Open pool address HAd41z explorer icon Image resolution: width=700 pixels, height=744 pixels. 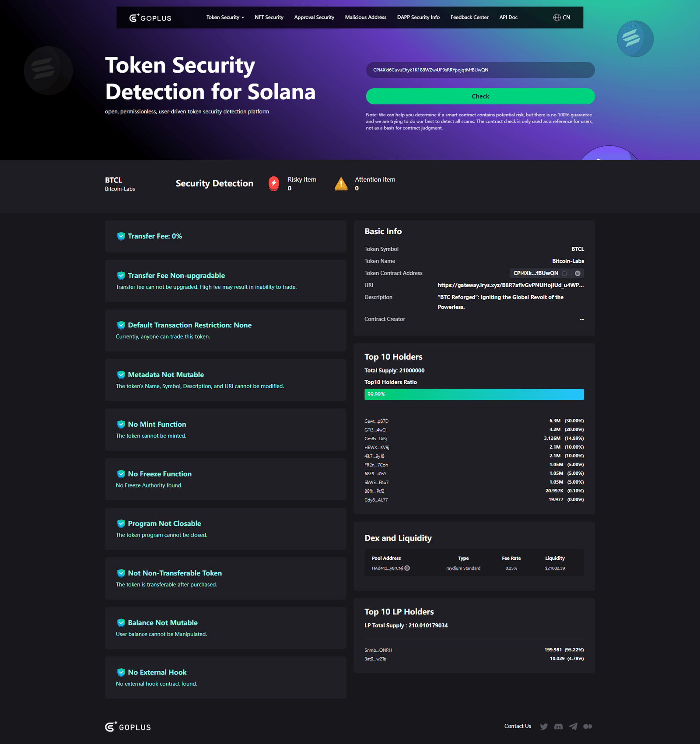coord(407,568)
